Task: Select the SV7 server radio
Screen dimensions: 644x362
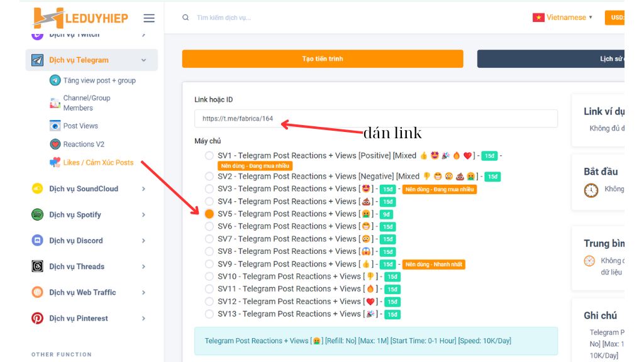Action: tap(209, 239)
